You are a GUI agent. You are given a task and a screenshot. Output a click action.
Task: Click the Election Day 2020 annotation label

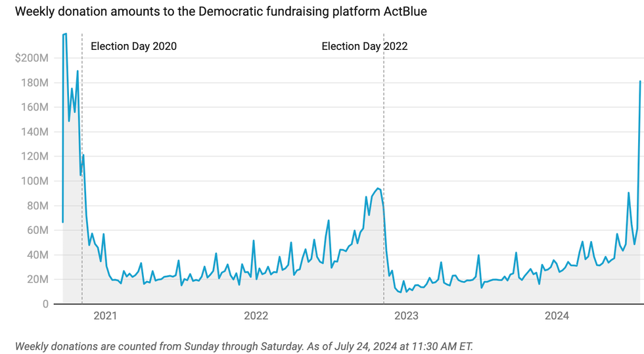133,46
